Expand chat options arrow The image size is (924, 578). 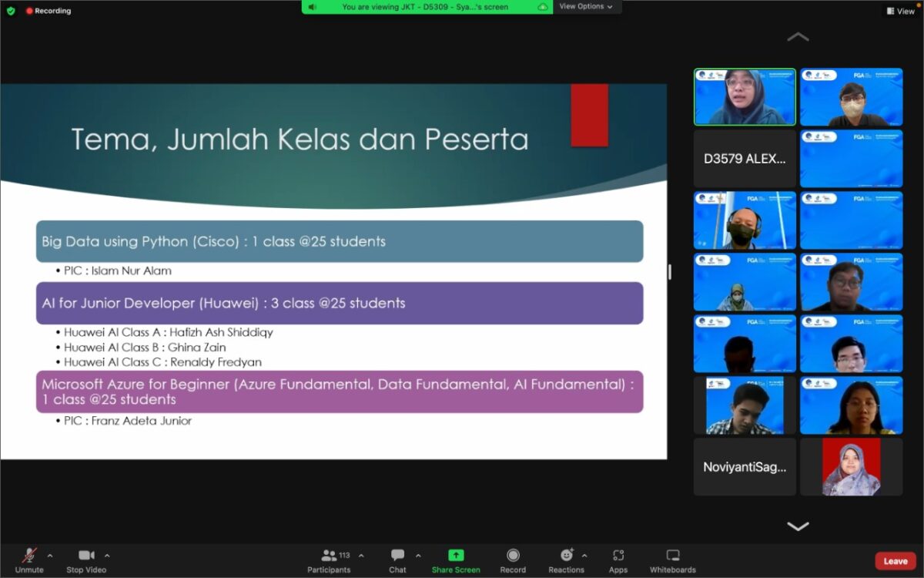coord(418,556)
